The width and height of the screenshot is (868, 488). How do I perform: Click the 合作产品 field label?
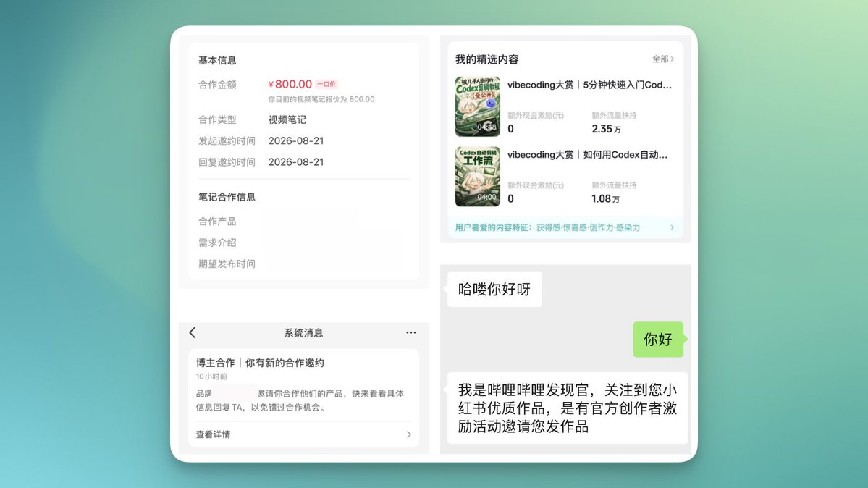point(217,222)
